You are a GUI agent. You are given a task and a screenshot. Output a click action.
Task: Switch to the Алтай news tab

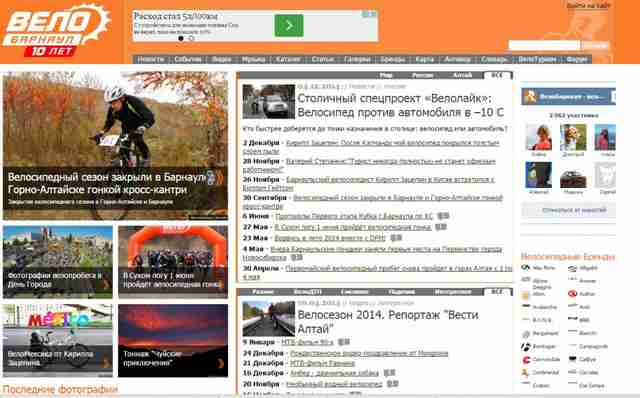point(462,75)
